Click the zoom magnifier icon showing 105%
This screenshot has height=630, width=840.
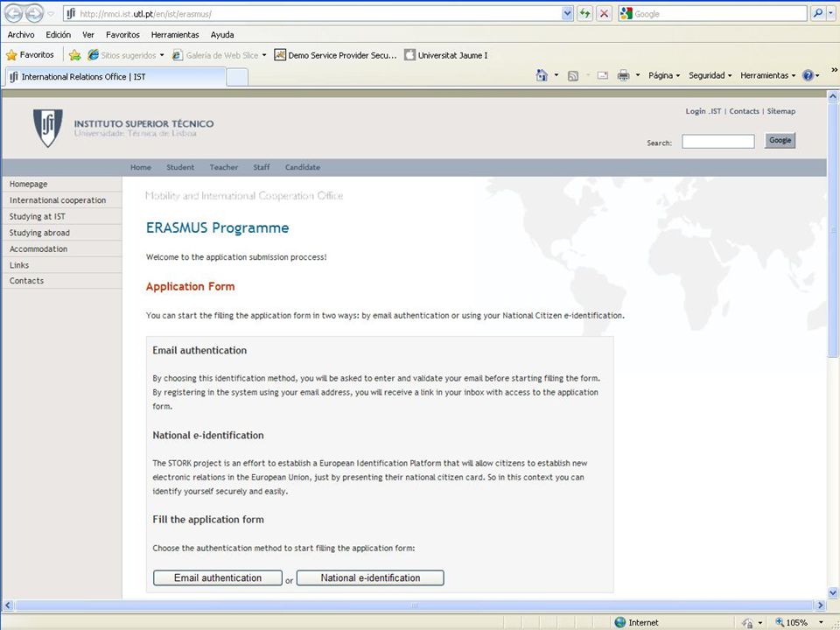click(780, 622)
